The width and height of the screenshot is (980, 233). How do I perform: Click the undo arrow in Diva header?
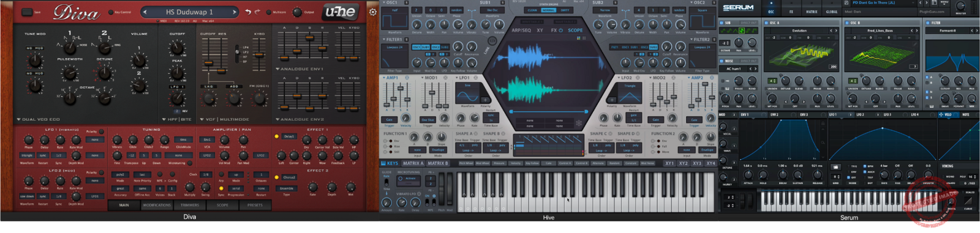pyautogui.click(x=248, y=12)
